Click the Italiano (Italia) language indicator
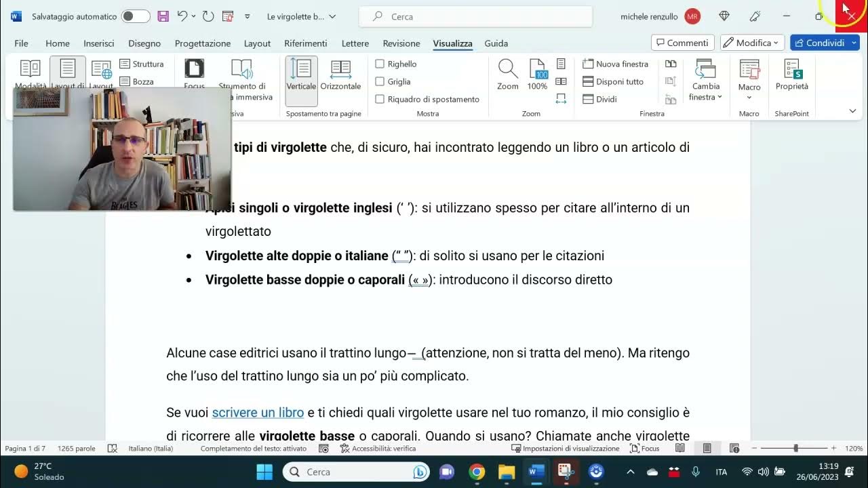868x488 pixels. tap(151, 448)
